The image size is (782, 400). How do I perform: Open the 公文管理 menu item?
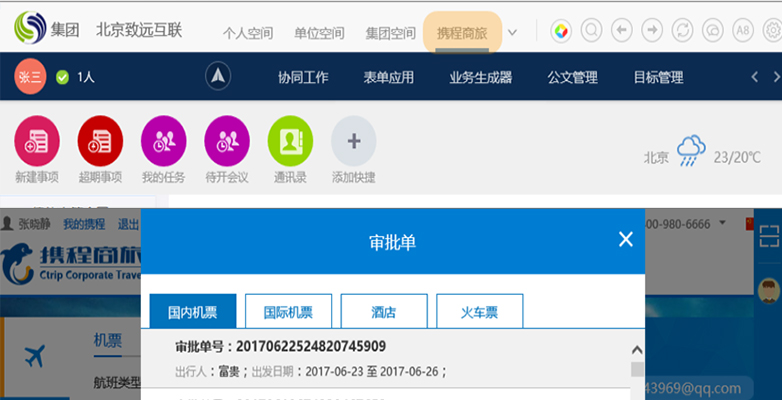pyautogui.click(x=572, y=77)
